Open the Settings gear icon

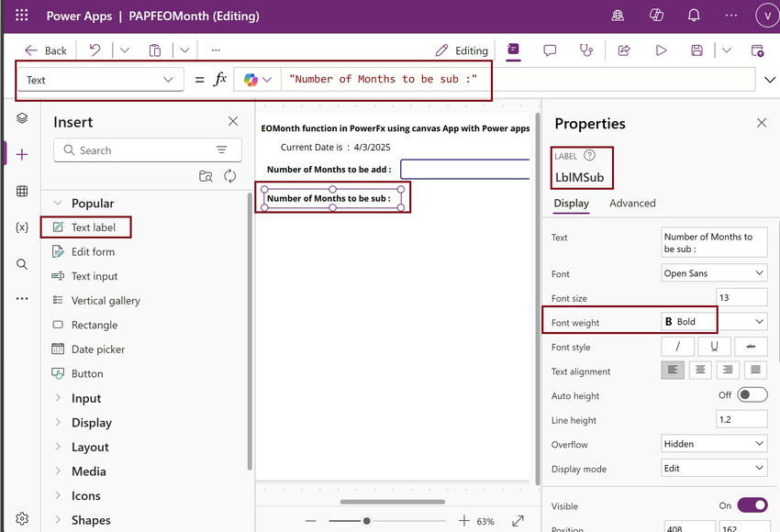22,518
